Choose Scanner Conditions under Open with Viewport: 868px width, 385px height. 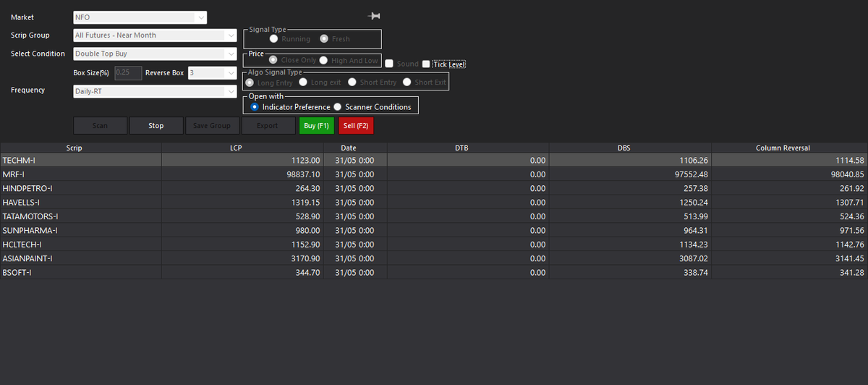[338, 107]
